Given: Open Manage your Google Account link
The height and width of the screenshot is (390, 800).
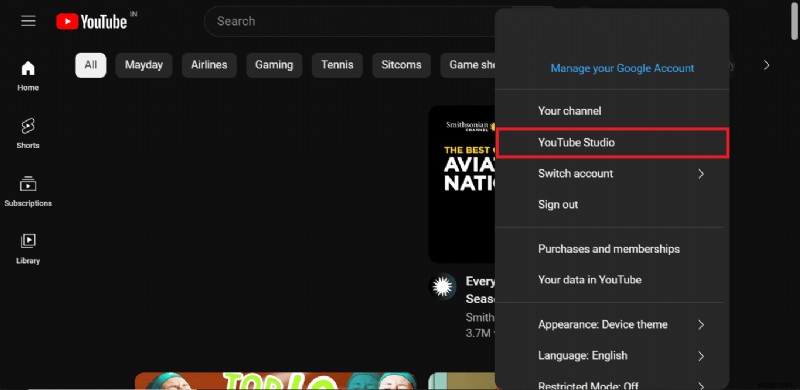Looking at the screenshot, I should pyautogui.click(x=622, y=68).
